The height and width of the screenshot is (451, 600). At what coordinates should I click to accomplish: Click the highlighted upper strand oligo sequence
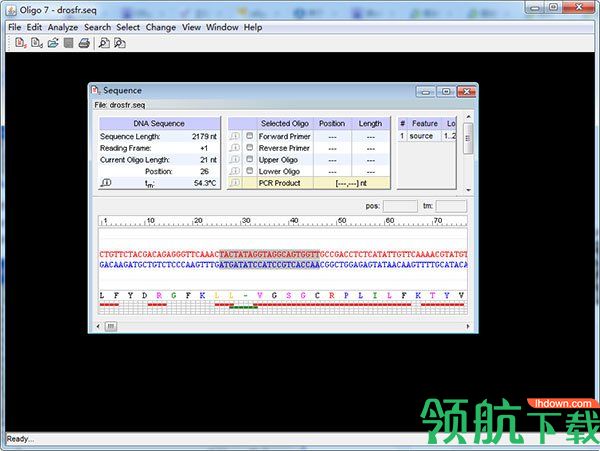click(x=270, y=254)
